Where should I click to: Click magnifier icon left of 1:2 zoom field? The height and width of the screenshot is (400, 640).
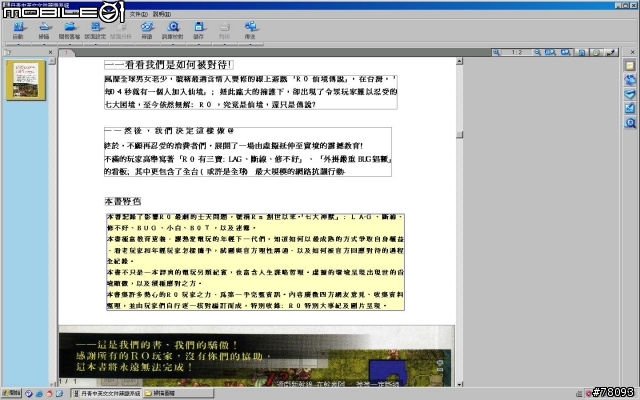496,52
